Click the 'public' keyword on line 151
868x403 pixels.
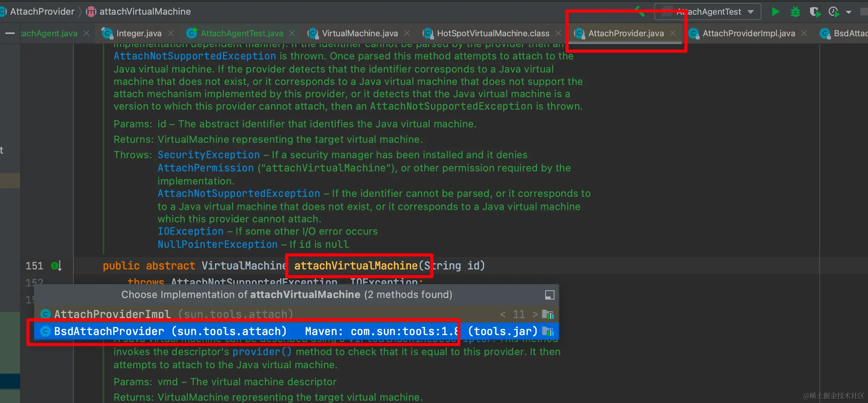(121, 266)
